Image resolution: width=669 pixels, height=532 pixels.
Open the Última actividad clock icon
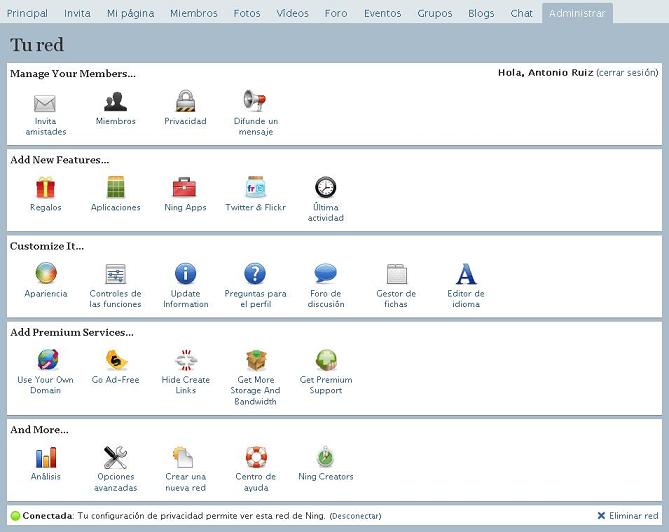(325, 188)
